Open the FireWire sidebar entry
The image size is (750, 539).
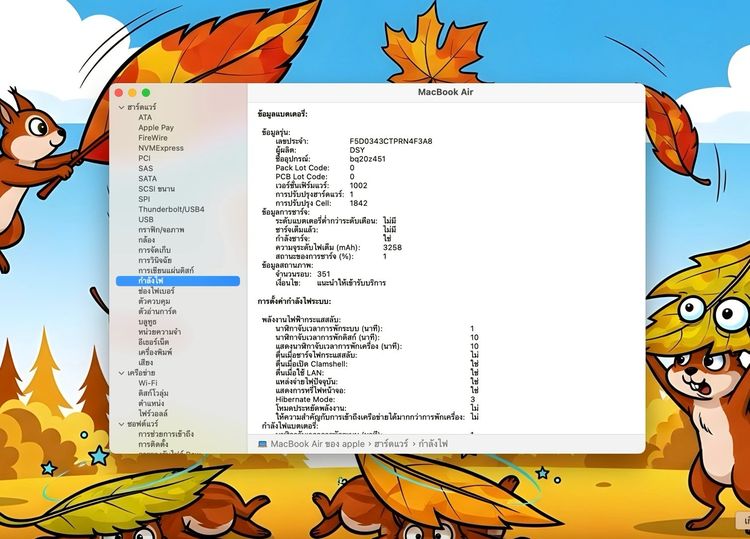(153, 138)
